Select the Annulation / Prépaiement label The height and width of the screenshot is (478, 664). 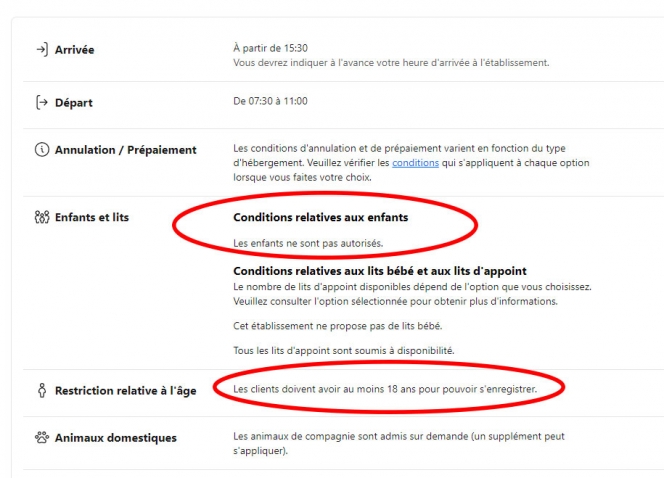[125, 150]
